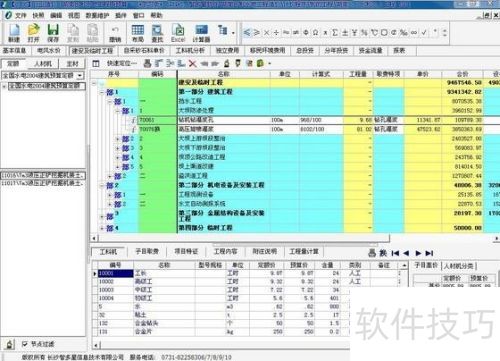Insert the ± plus-minus symbol

[345, 33]
